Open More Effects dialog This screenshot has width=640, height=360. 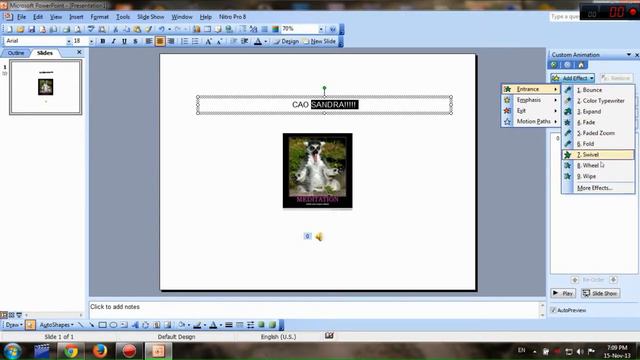coord(598,188)
